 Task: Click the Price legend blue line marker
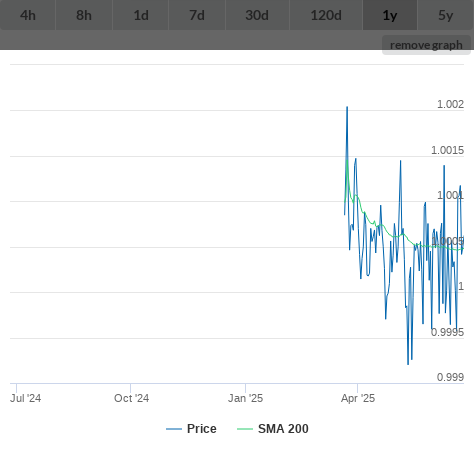click(174, 429)
